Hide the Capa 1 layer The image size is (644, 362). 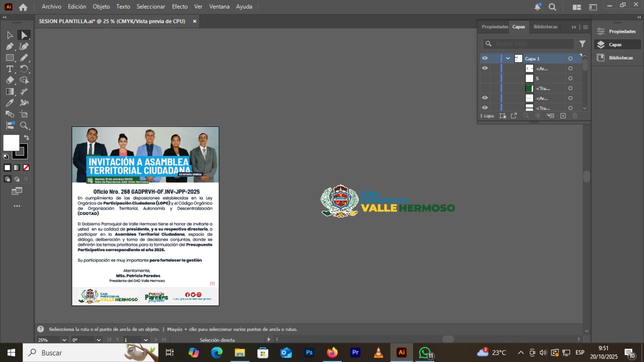485,58
